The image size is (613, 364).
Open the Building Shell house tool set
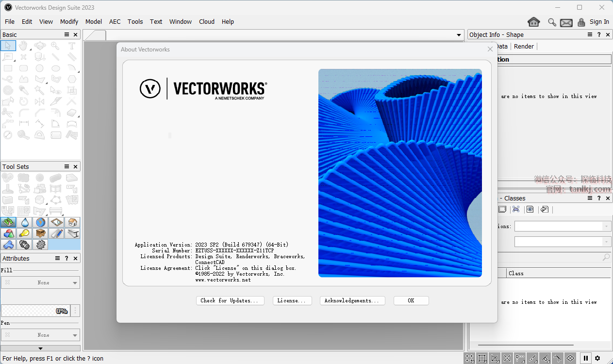pos(72,222)
